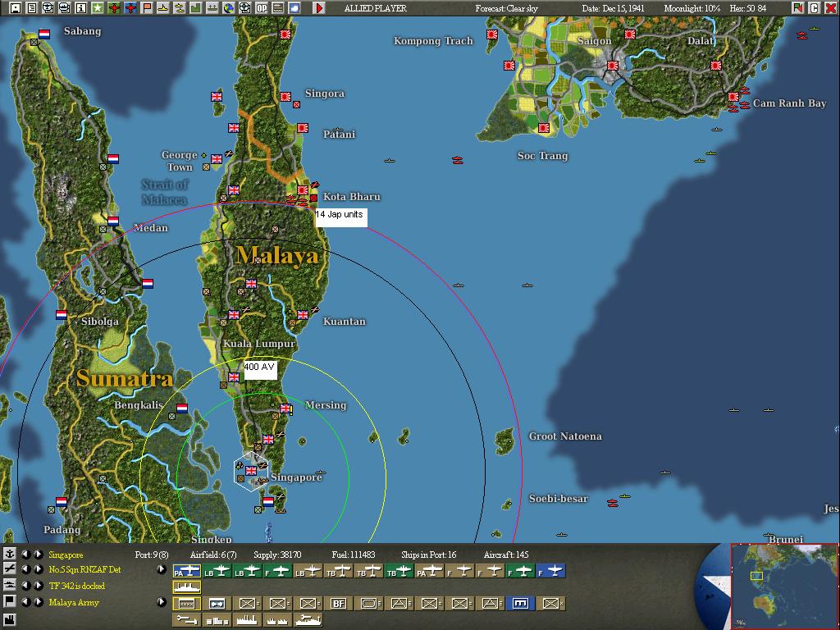Click 'Airfield: 6(7)' text
The width and height of the screenshot is (840, 630).
click(214, 555)
